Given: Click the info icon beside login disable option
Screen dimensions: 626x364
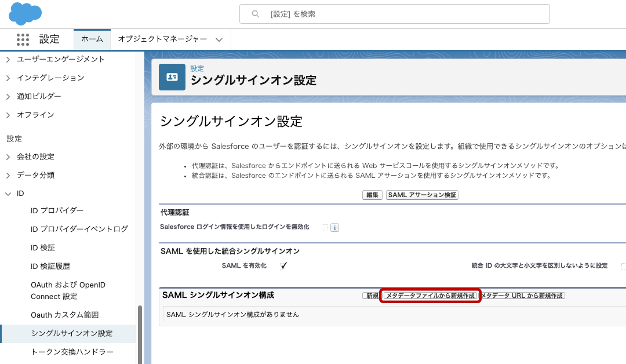Looking at the screenshot, I should point(334,228).
